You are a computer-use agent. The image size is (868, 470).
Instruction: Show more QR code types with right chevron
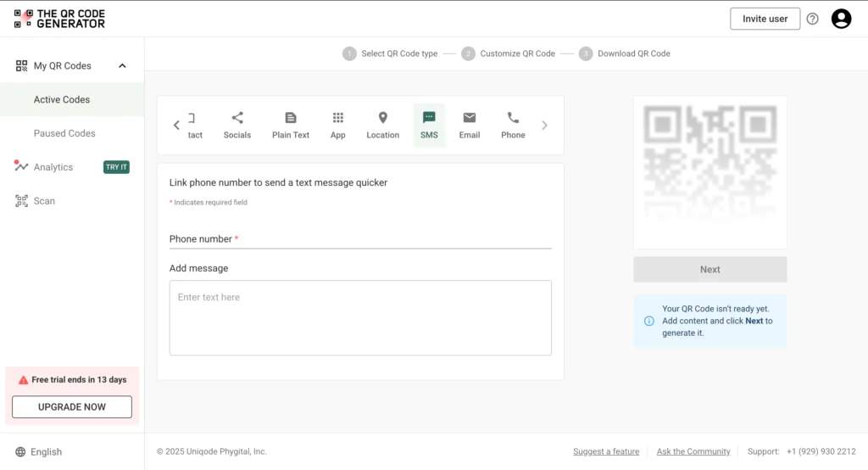tap(545, 126)
